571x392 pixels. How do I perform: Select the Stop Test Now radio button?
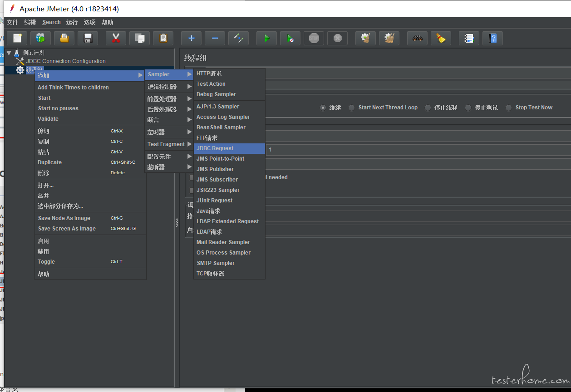coord(509,108)
